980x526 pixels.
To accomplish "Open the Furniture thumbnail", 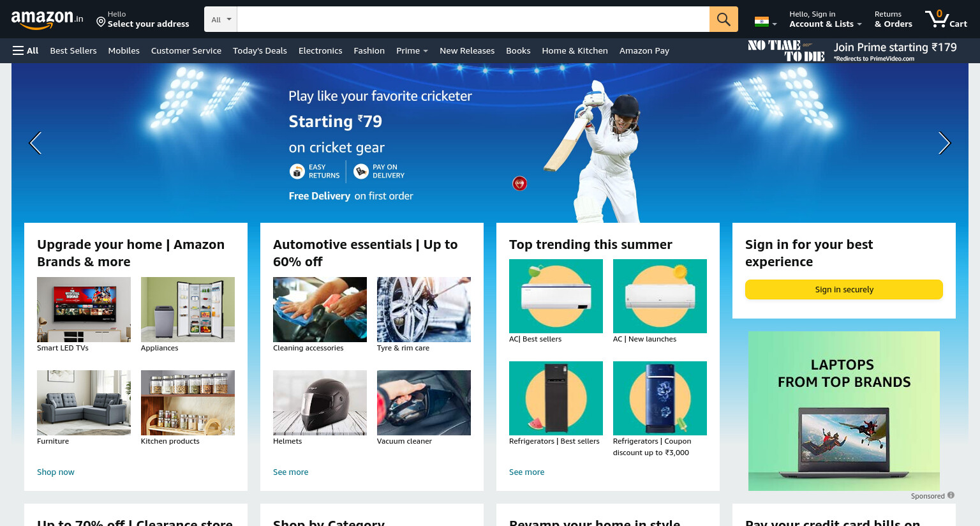I will tap(84, 403).
